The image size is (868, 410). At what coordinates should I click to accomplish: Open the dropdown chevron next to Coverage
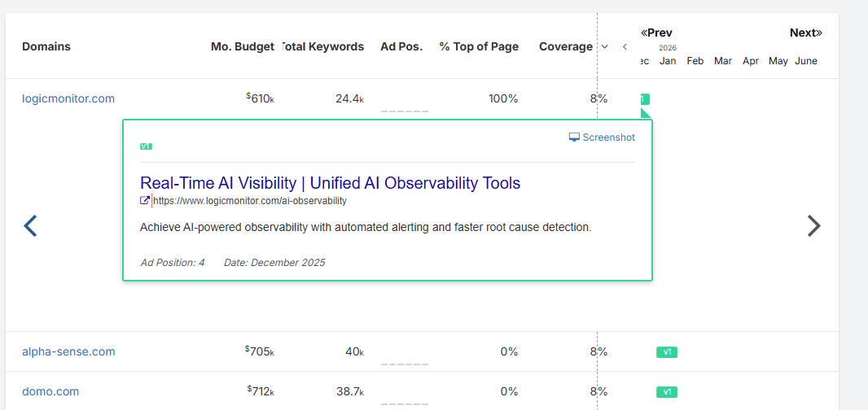pyautogui.click(x=604, y=46)
